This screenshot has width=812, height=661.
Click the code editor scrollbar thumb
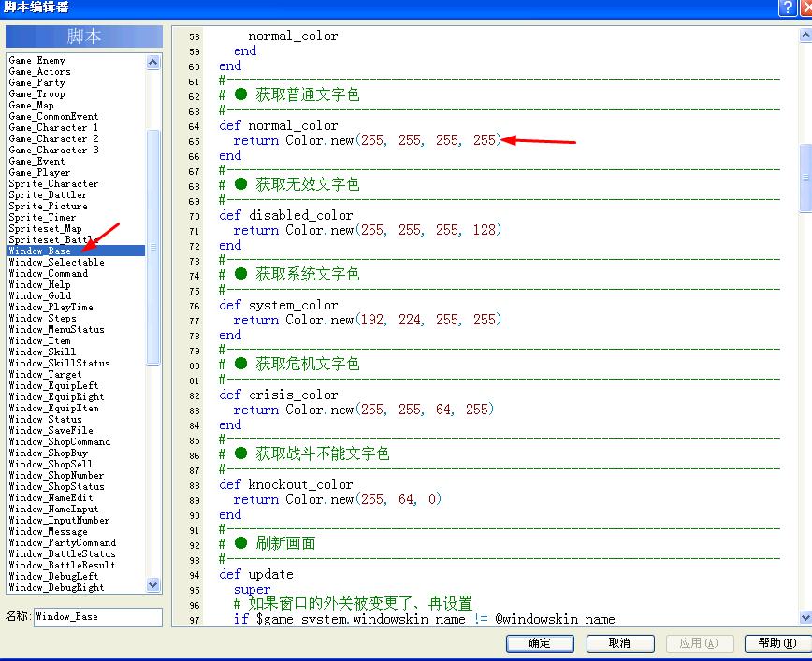[805, 178]
